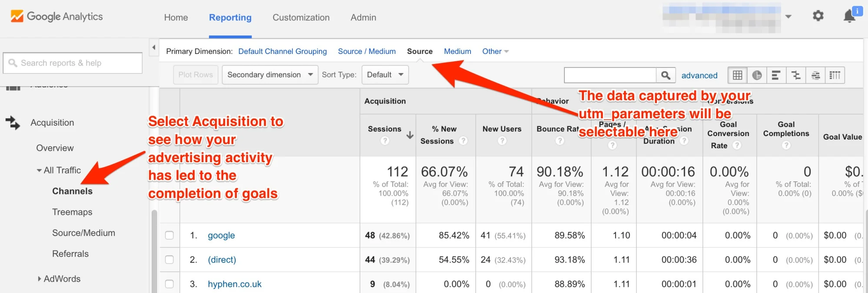Select Default Channel Grouping dimension

coord(282,51)
